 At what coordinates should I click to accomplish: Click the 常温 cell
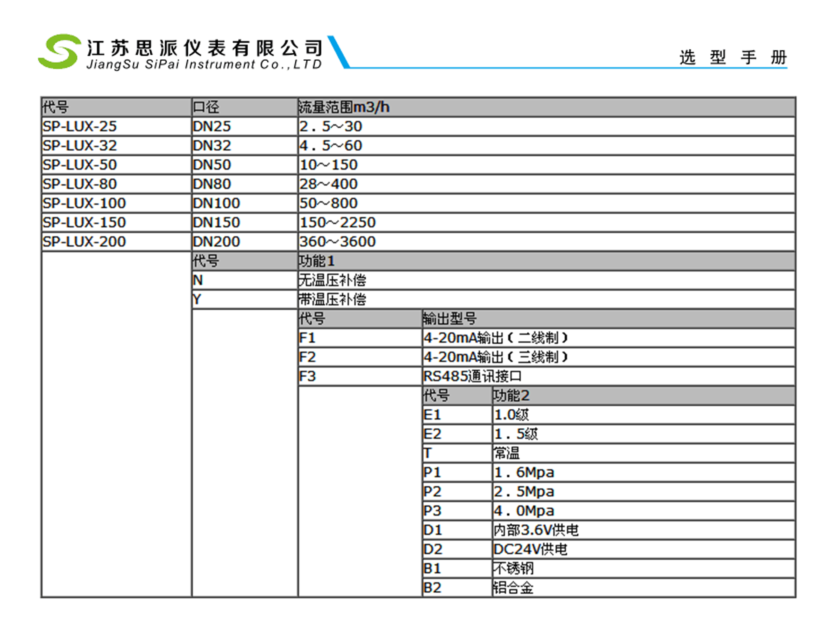(644, 453)
